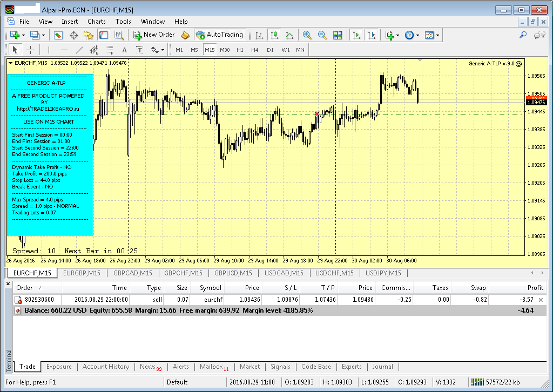This screenshot has height=392, width=553.
Task: Click the New Order button
Action: pyautogui.click(x=154, y=35)
